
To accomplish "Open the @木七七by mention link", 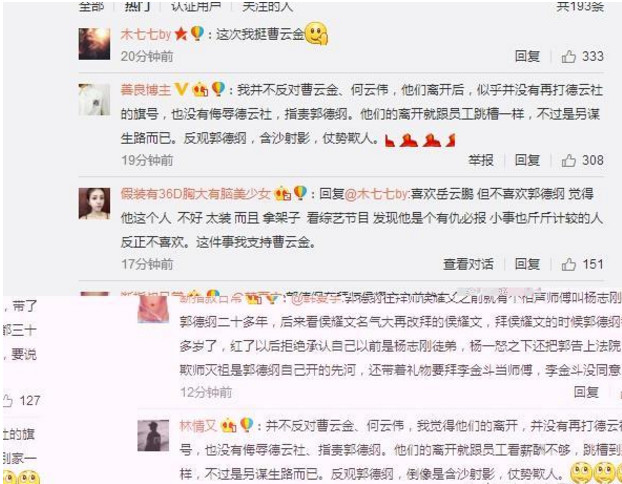I will pyautogui.click(x=376, y=194).
